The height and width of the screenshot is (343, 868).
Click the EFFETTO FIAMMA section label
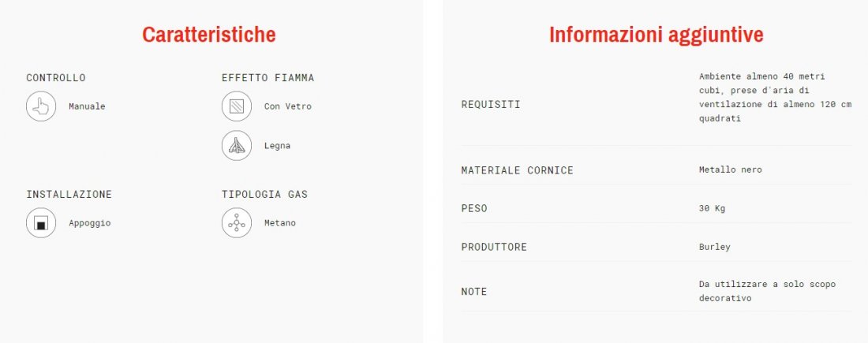tap(268, 78)
